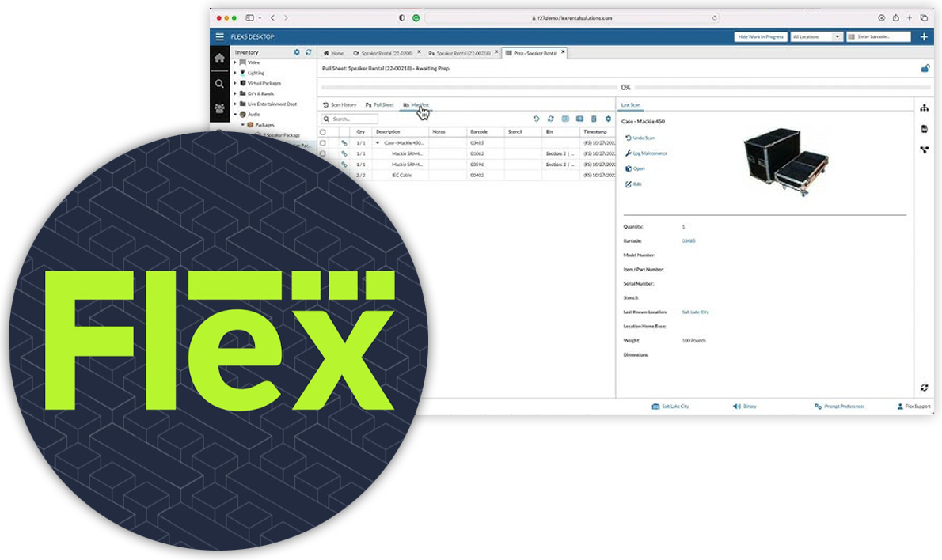
Task: Click the Undo Scan link
Action: 640,138
